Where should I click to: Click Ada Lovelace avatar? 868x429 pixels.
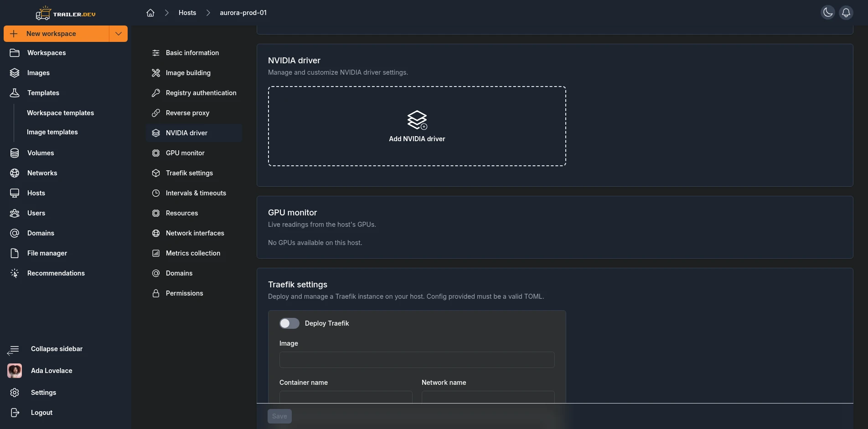click(15, 371)
